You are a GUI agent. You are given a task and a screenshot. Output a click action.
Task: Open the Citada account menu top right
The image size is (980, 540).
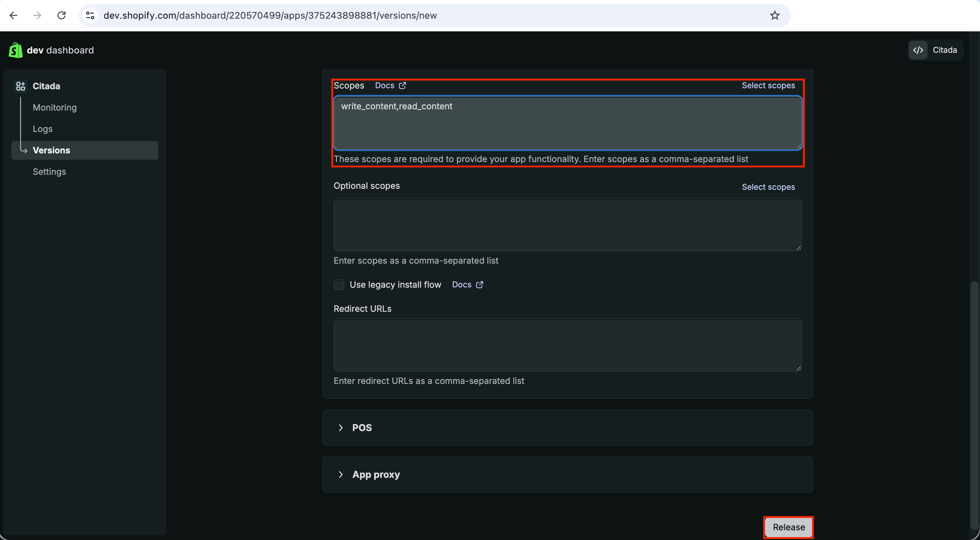(x=936, y=50)
